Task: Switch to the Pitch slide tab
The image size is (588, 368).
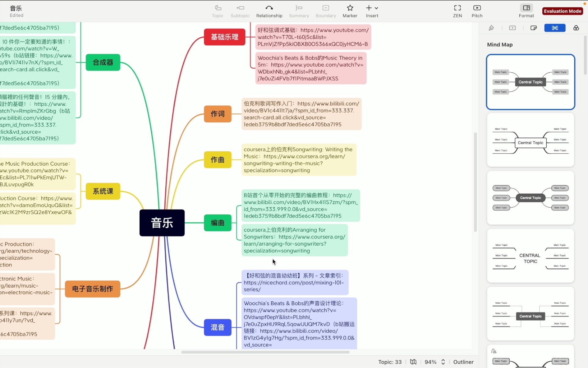Action: click(x=512, y=28)
